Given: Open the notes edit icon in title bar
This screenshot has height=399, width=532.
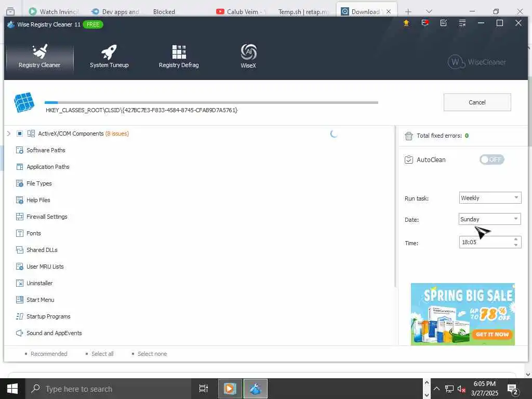Looking at the screenshot, I should pyautogui.click(x=444, y=23).
